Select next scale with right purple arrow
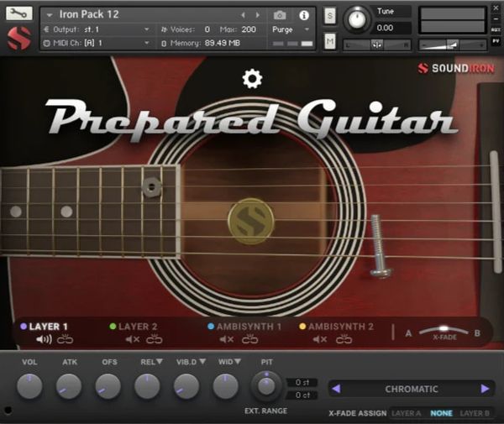Viewport: 504px width, 424px height. (485, 389)
